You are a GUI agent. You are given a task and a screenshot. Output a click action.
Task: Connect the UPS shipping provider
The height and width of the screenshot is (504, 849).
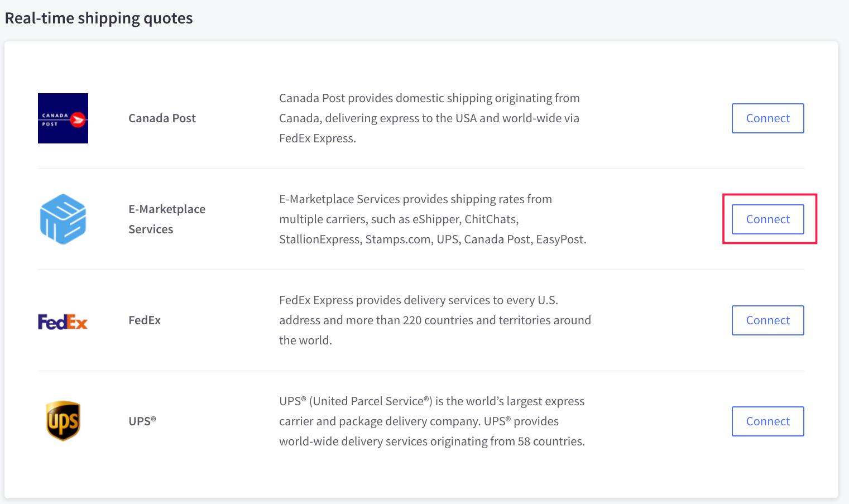pos(768,421)
